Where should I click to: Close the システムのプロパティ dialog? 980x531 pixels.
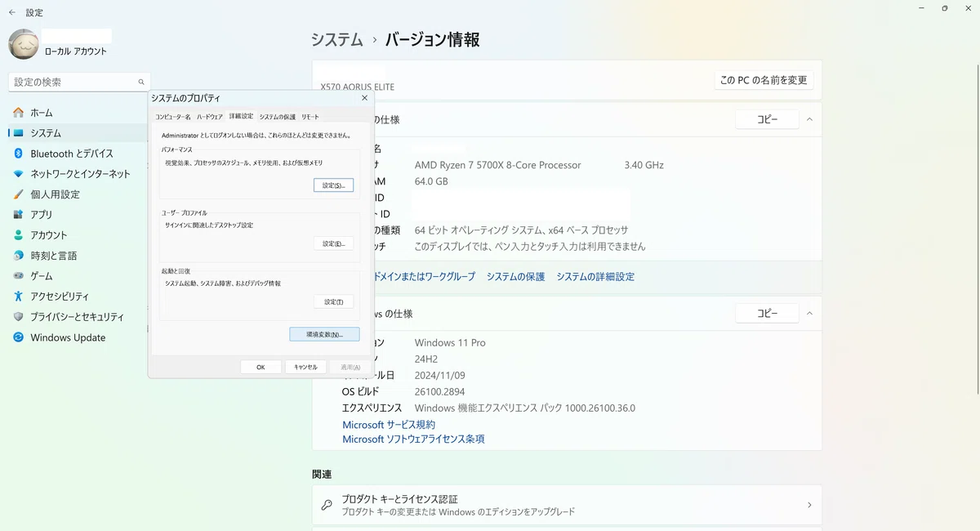pyautogui.click(x=364, y=98)
